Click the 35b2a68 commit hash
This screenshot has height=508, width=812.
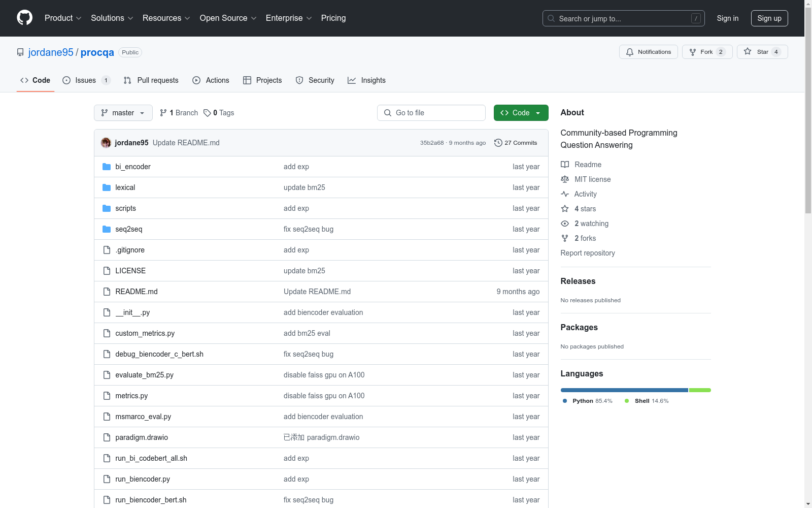coord(432,143)
